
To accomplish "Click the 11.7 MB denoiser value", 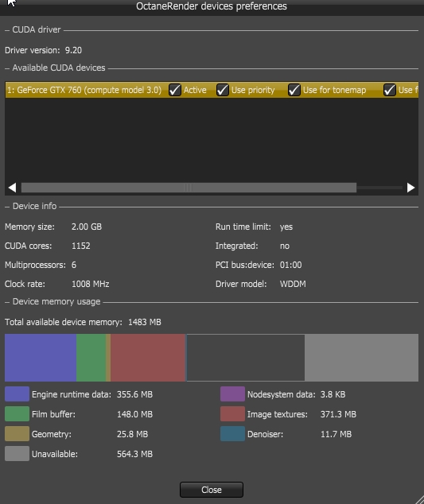I will click(x=336, y=434).
